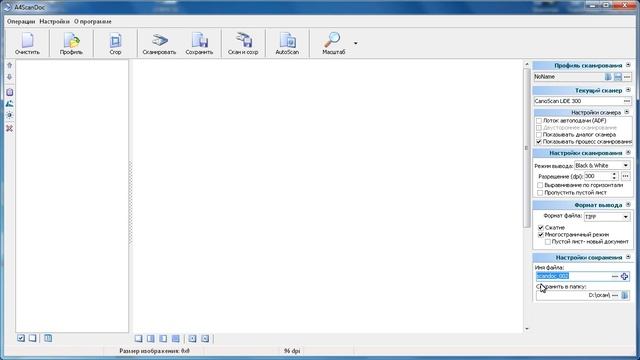Click the floppy save profile icon next to NoName
Viewport: 640px width, 360px height.
pos(618,77)
